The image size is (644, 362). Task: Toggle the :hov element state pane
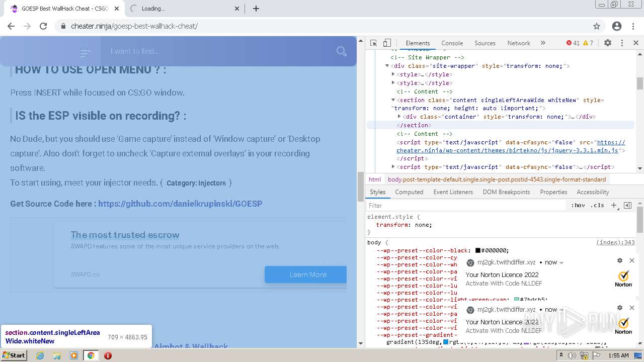point(578,205)
